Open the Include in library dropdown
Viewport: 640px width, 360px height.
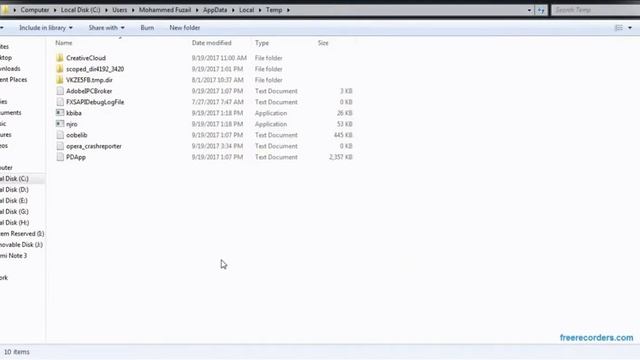pos(46,28)
